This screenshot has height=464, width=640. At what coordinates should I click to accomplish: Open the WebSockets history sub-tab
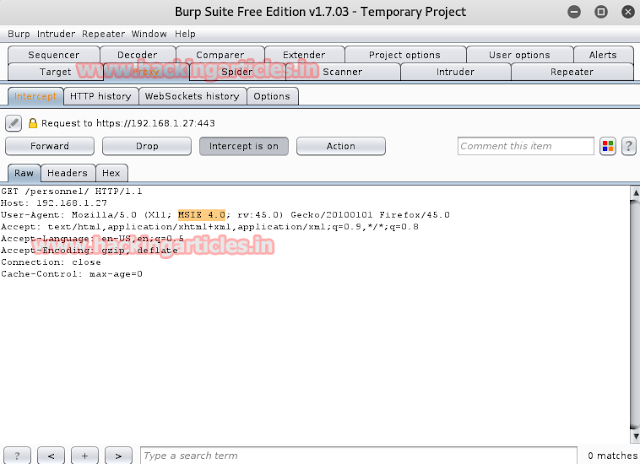pos(192,96)
